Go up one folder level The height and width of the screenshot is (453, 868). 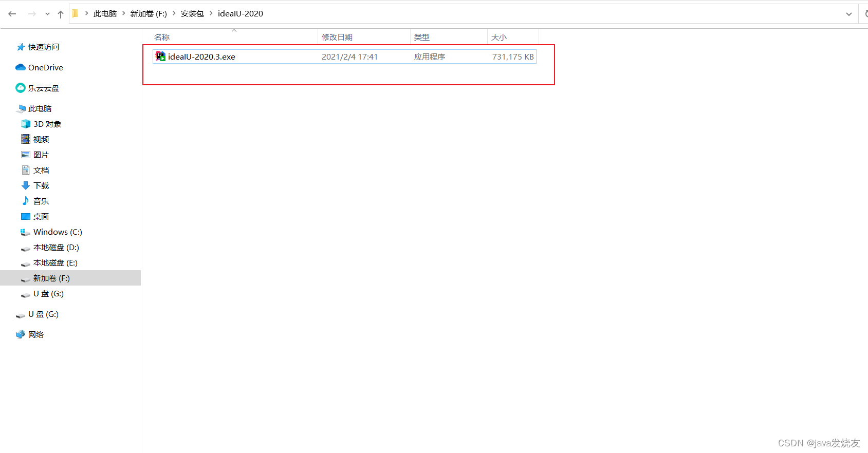61,14
